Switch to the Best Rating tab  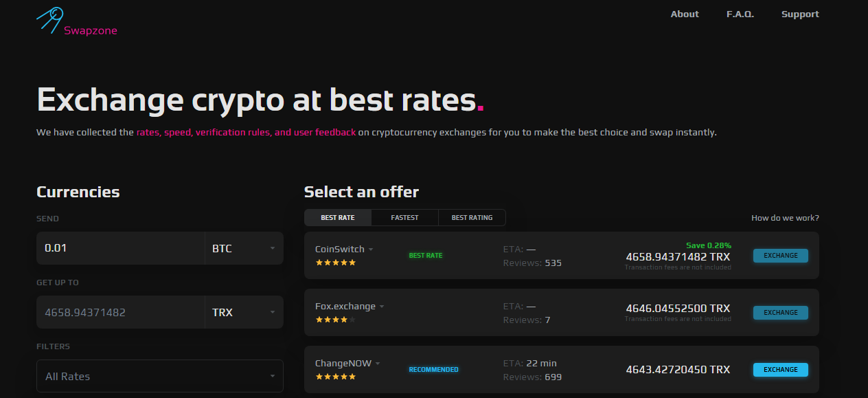[x=472, y=218]
